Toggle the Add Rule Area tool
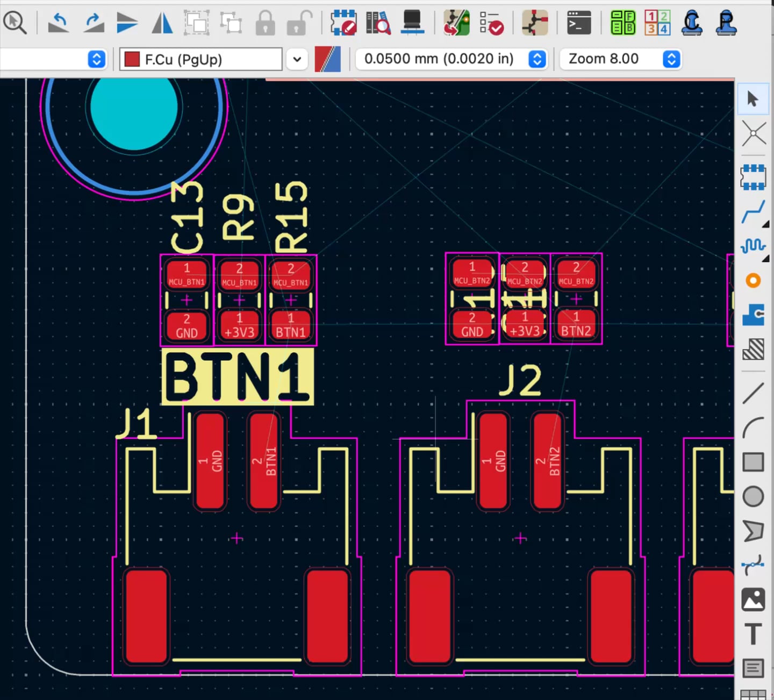774x700 pixels. pos(753,349)
